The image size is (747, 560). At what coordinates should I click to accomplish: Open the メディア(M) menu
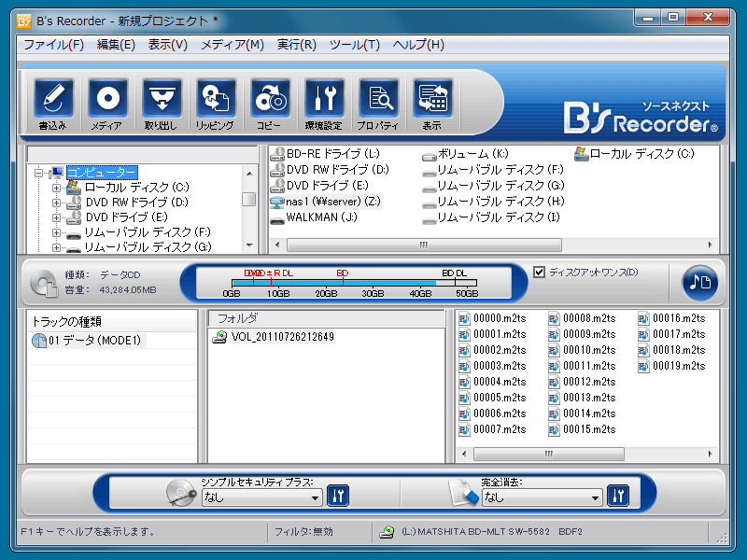click(232, 45)
